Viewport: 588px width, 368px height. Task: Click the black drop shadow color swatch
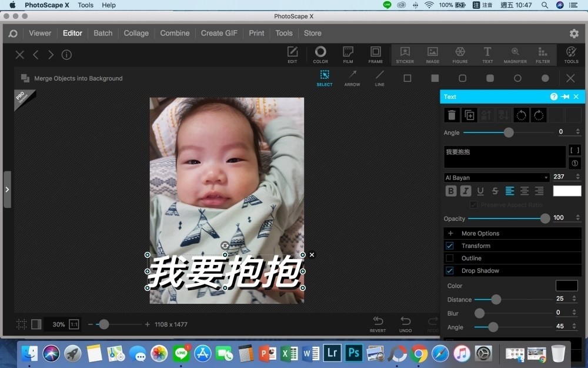click(566, 286)
